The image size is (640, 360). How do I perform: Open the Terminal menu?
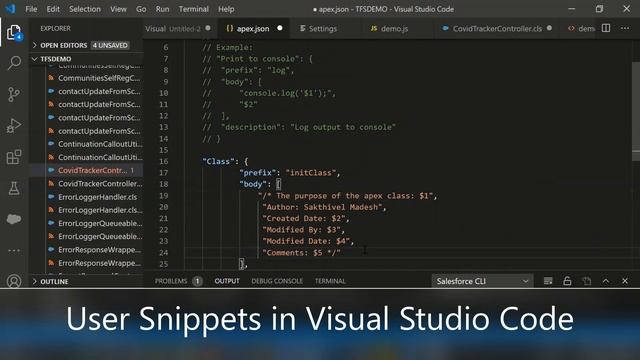pyautogui.click(x=193, y=9)
